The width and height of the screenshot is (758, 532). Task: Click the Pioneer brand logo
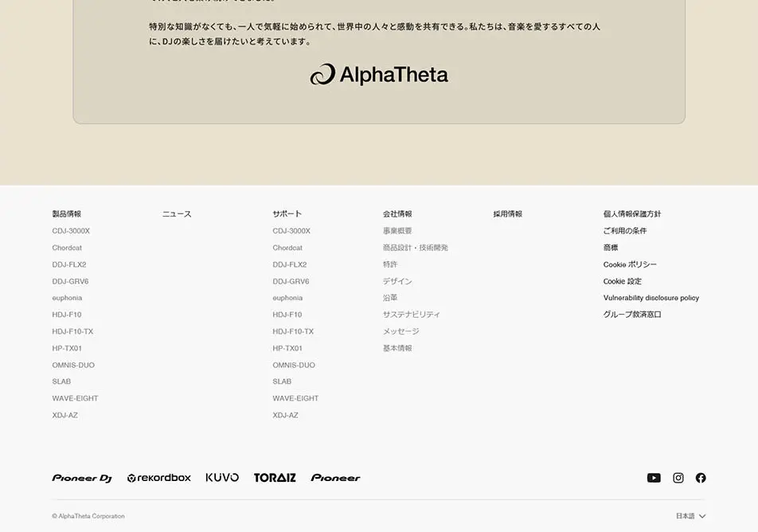pyautogui.click(x=335, y=478)
